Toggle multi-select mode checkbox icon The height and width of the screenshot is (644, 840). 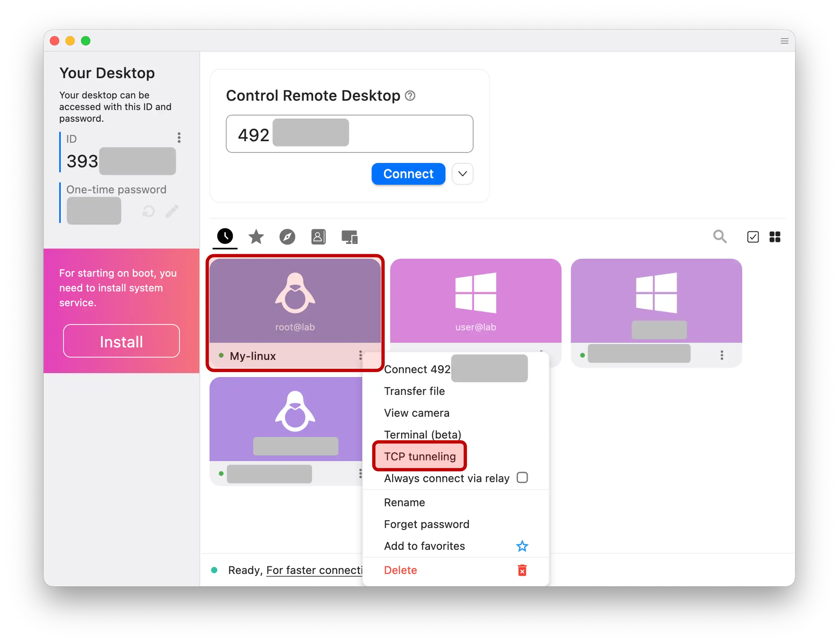click(x=753, y=237)
